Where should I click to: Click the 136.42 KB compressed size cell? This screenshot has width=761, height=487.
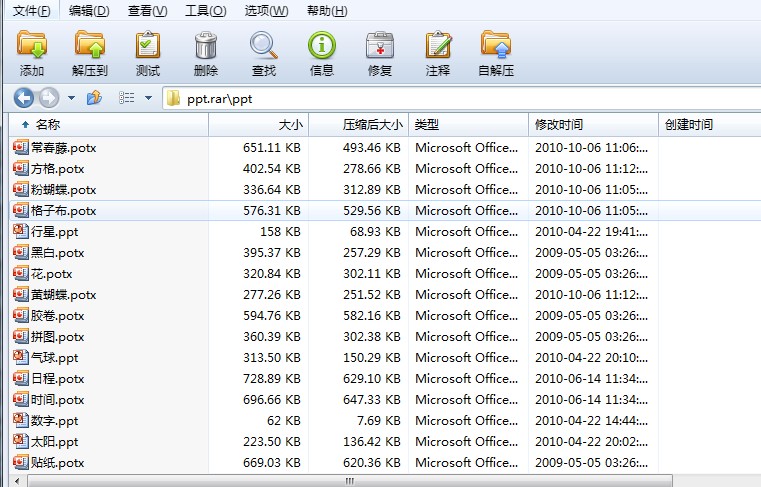tap(372, 441)
